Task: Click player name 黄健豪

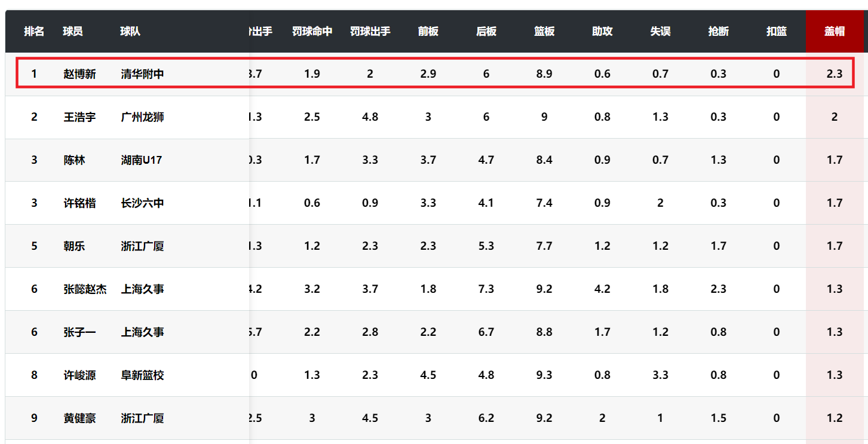Action: 79,418
